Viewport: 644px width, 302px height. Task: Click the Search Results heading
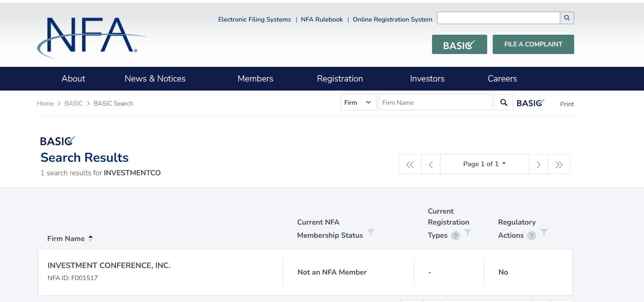click(84, 157)
